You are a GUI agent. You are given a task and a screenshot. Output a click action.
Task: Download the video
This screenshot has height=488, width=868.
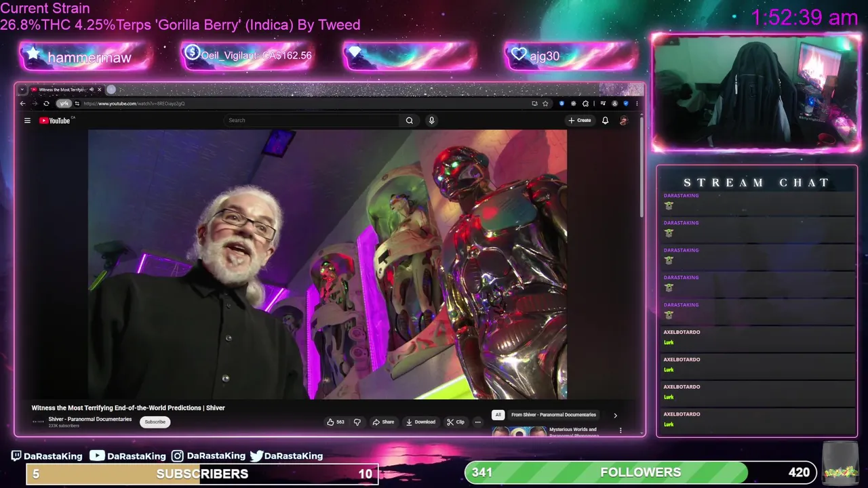click(420, 422)
